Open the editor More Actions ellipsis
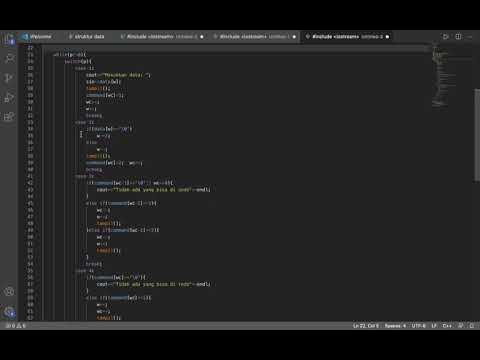The image size is (480, 360). click(470, 36)
